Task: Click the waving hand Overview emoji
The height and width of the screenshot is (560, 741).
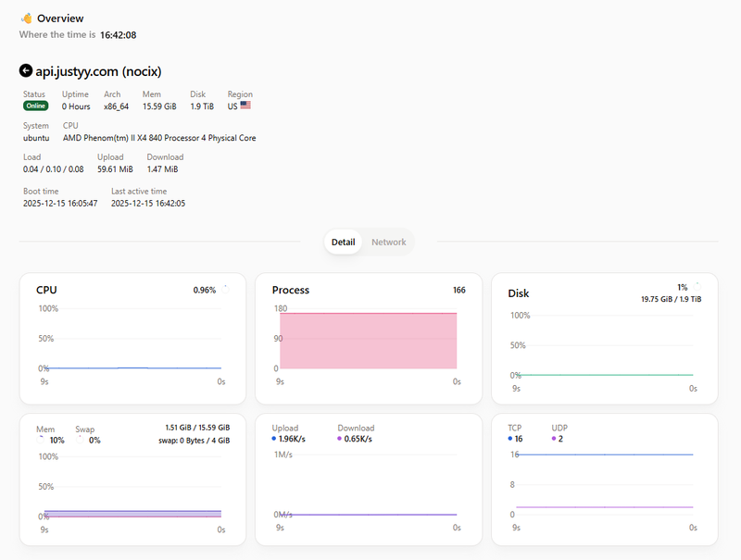Action: click(26, 18)
